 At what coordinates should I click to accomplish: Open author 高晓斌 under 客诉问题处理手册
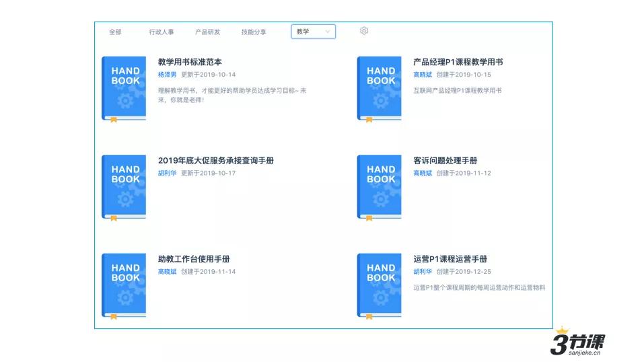tap(423, 173)
